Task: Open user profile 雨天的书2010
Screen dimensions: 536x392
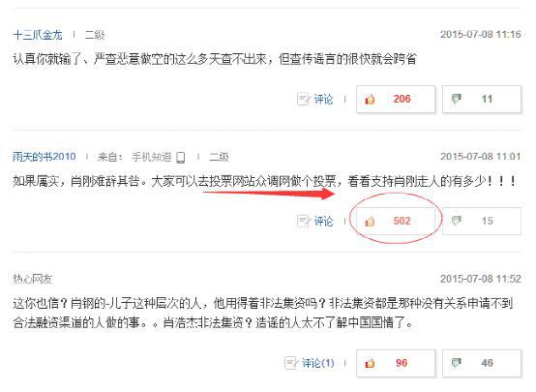Action: point(45,157)
